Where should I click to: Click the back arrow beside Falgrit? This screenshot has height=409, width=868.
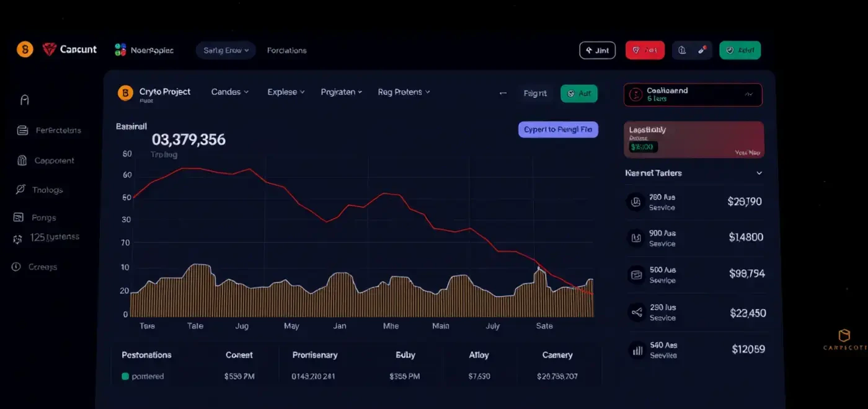[x=503, y=94]
